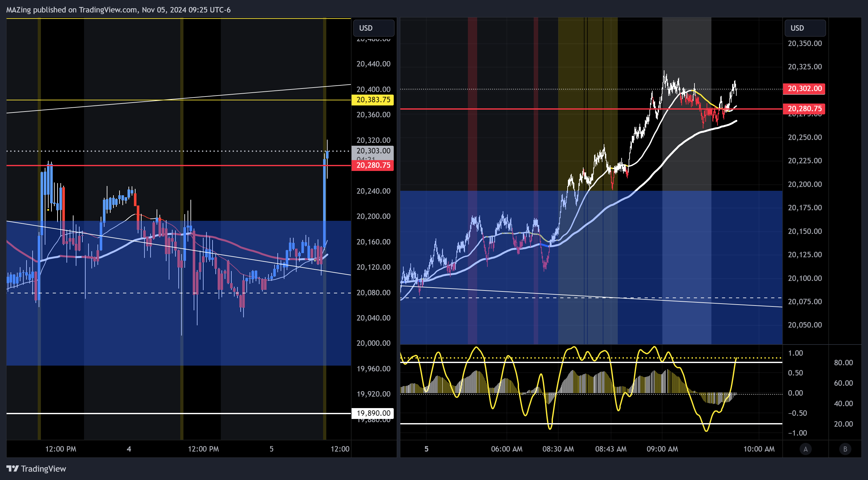Click the 20,075.00 price axis value

805,301
